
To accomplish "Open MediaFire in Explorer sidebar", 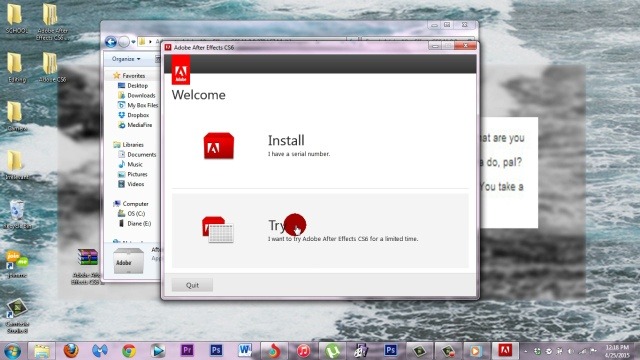I will coord(140,125).
